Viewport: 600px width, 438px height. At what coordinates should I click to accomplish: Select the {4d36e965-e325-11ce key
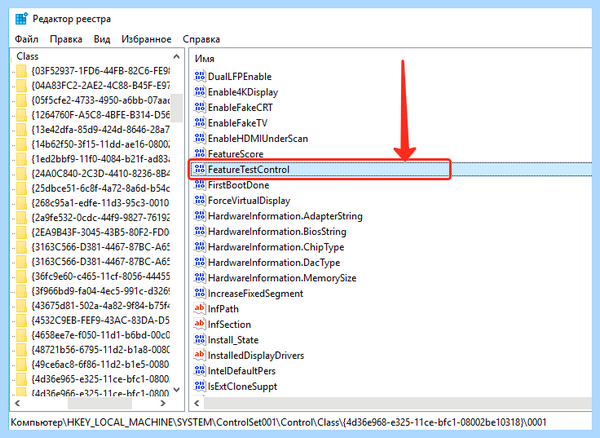point(101,379)
